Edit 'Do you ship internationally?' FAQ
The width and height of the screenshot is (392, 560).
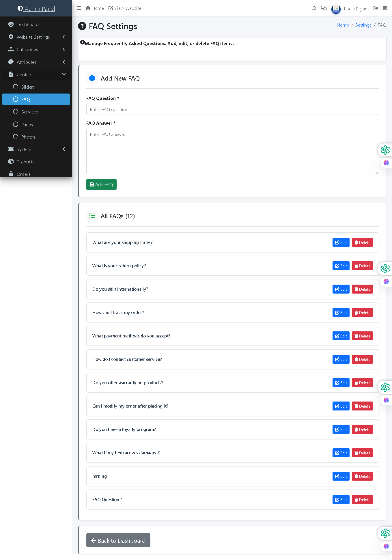[x=341, y=289]
